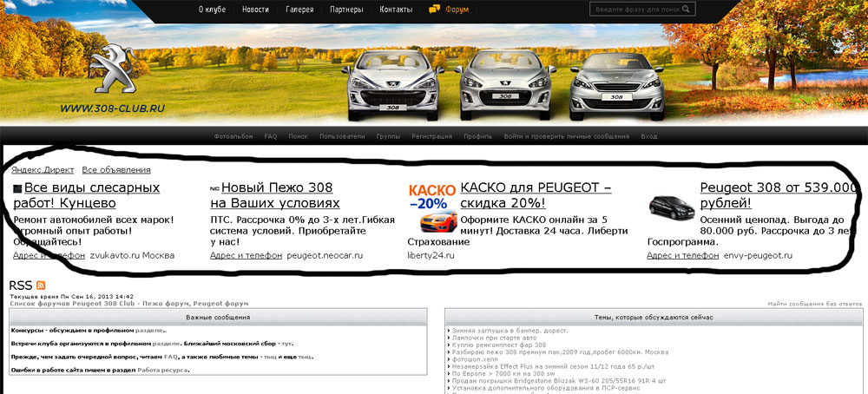868x394 pixels.
Task: Open topic 'По Европе > 7000 км на 308 sw'
Action: tap(505, 373)
